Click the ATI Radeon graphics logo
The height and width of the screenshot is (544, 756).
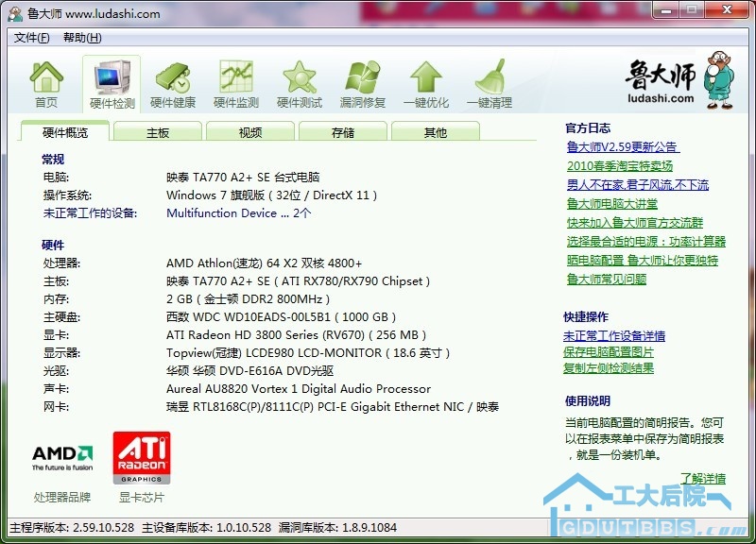click(x=142, y=458)
